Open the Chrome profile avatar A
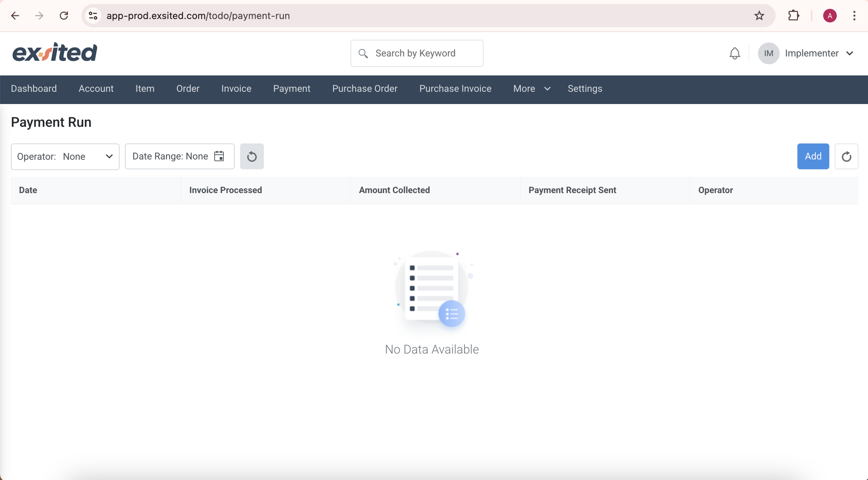Screen dimensions: 868x480 pyautogui.click(x=830, y=16)
